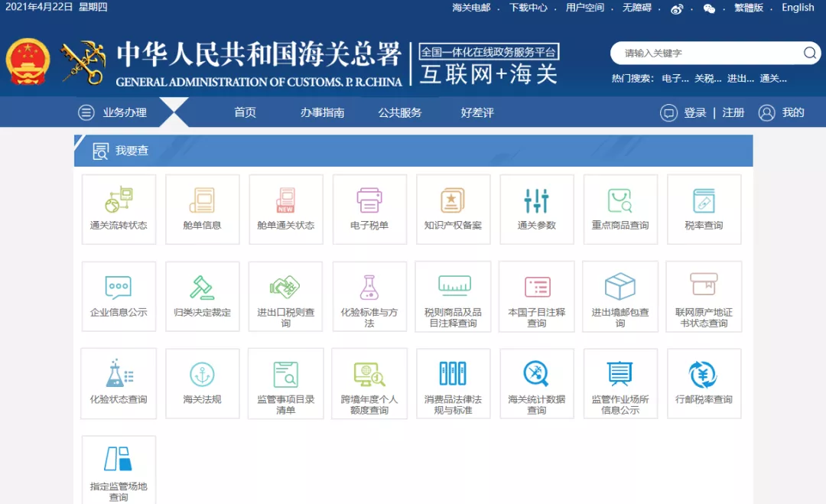Open 下载中心 link
This screenshot has height=504, width=826.
click(528, 8)
